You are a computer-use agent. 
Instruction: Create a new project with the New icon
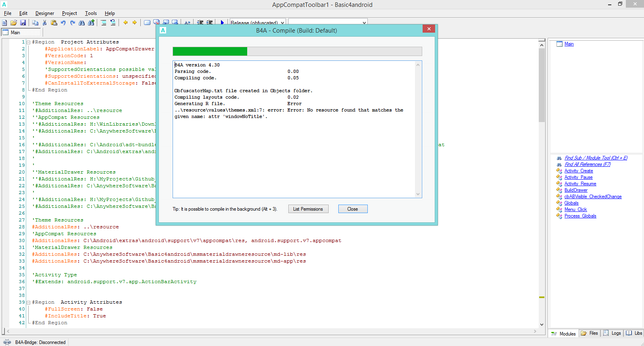[x=4, y=23]
